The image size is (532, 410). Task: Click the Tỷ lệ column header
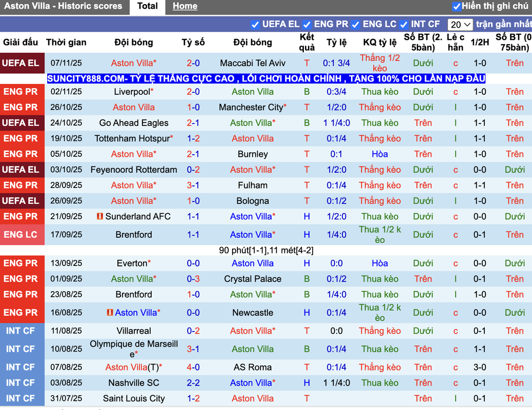tap(337, 43)
